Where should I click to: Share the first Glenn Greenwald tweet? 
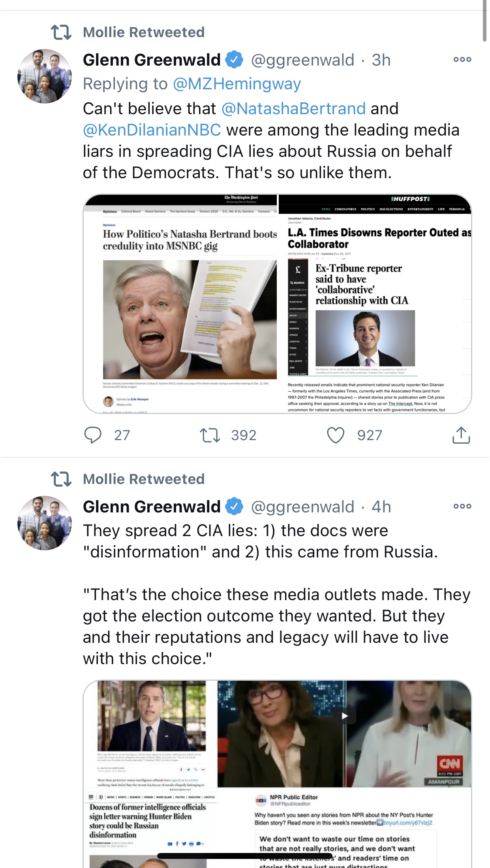[x=461, y=435]
